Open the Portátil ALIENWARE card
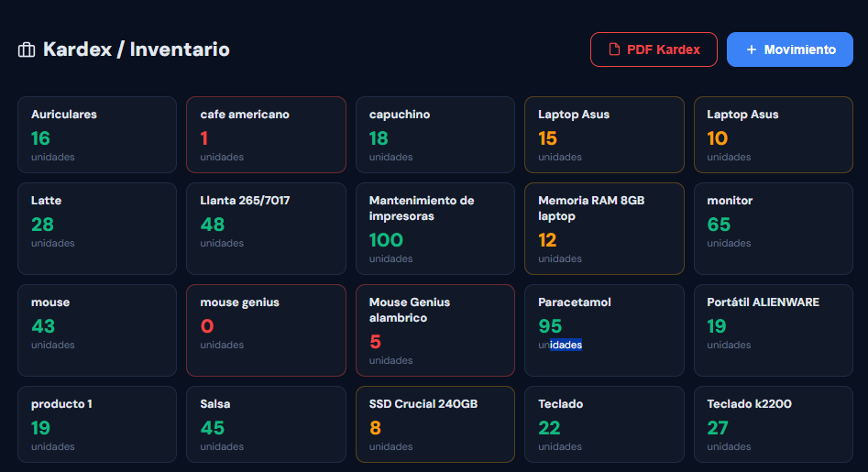 coord(774,330)
